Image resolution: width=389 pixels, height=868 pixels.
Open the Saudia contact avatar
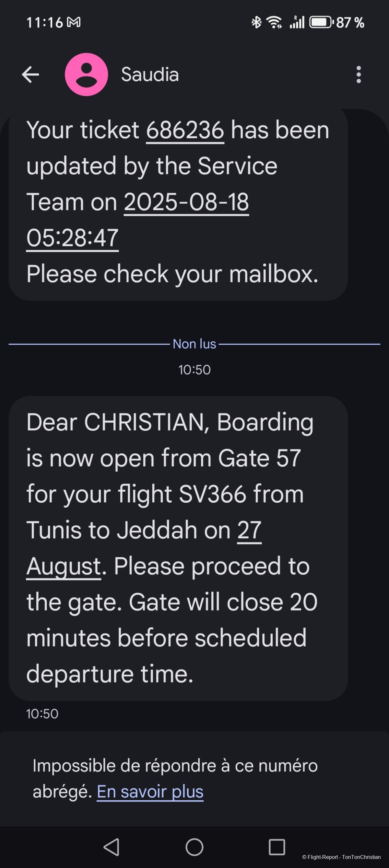pyautogui.click(x=86, y=74)
